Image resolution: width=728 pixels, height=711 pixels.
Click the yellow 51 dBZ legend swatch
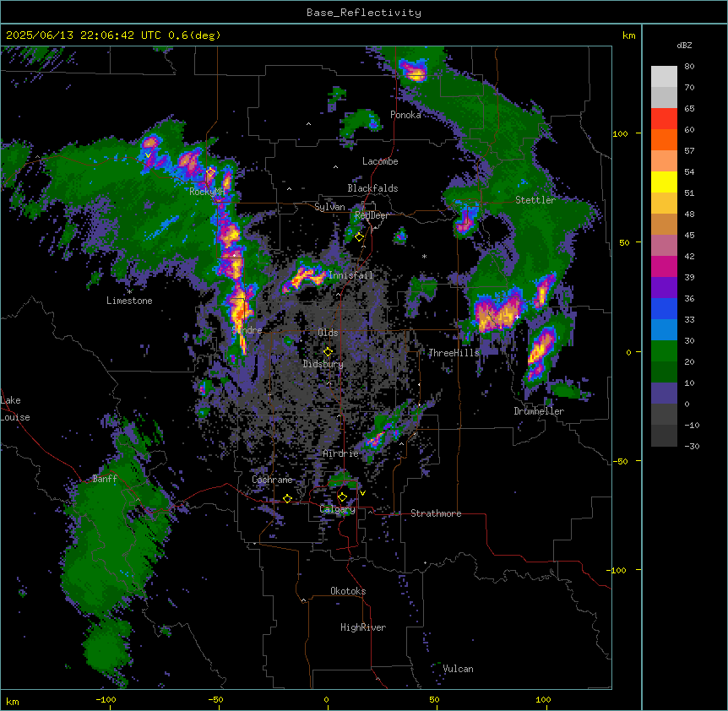click(664, 182)
